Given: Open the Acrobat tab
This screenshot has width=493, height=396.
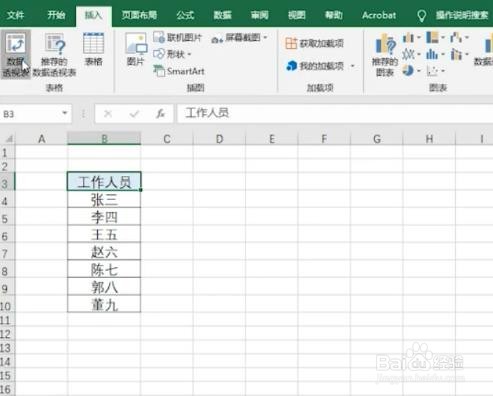Looking at the screenshot, I should coord(379,15).
